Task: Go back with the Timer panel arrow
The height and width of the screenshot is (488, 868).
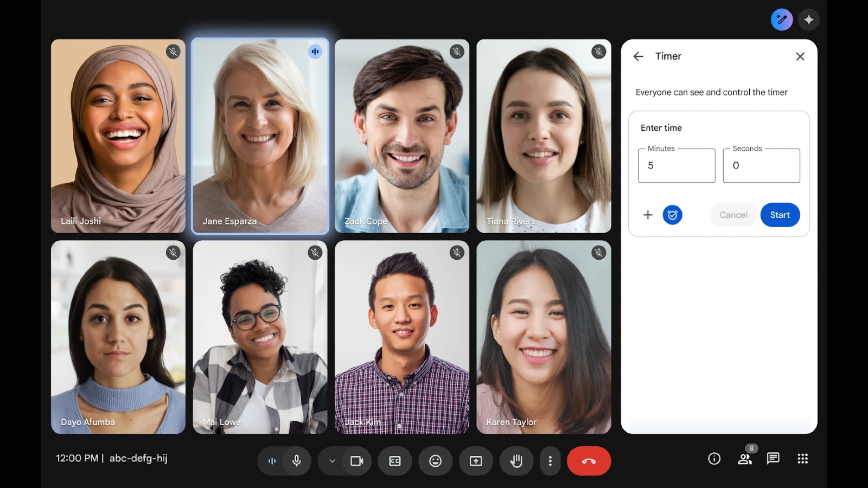Action: (638, 56)
